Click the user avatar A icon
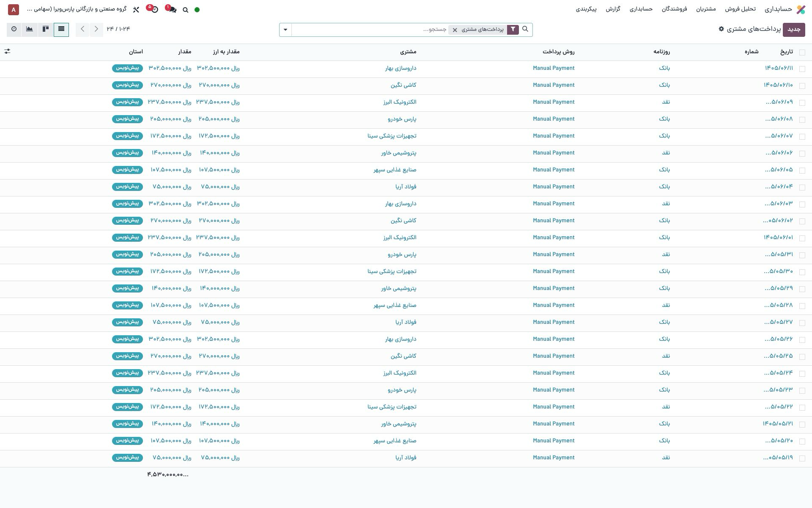 pyautogui.click(x=14, y=9)
